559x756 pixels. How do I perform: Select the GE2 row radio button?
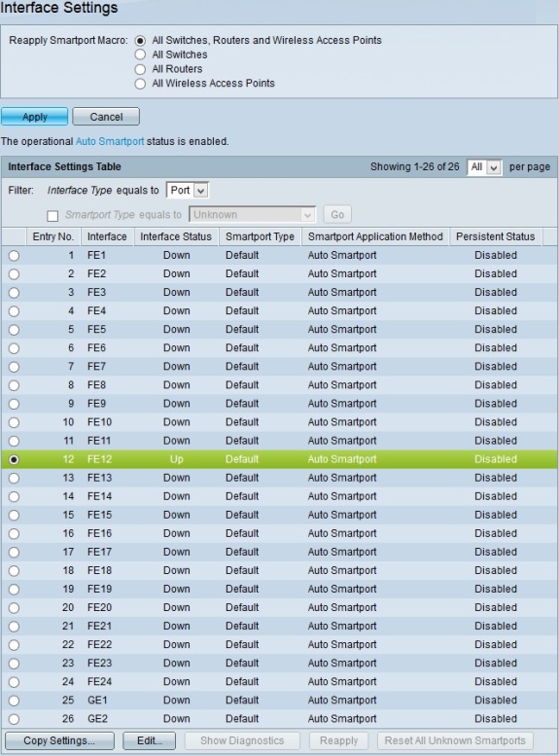point(14,719)
